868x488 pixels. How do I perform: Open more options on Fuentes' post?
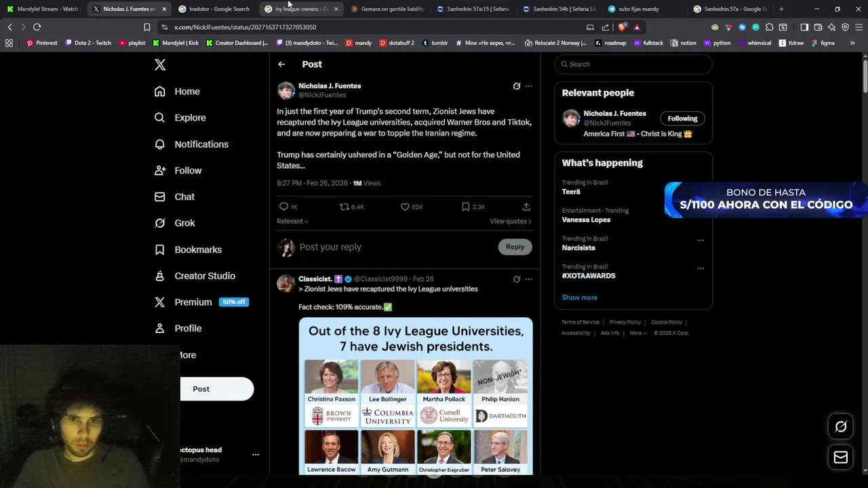[529, 86]
